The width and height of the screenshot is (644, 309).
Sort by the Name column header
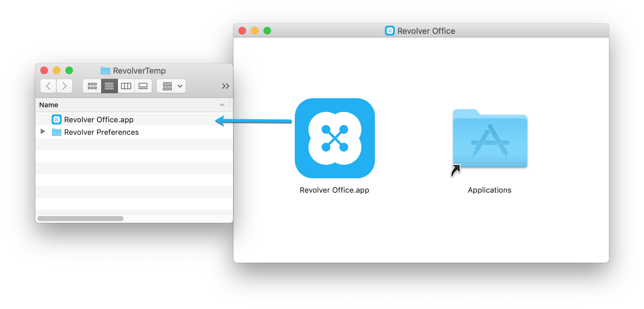[132, 105]
